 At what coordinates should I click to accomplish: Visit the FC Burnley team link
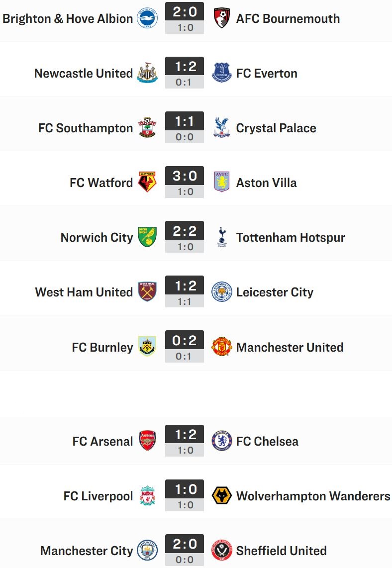pos(102,347)
